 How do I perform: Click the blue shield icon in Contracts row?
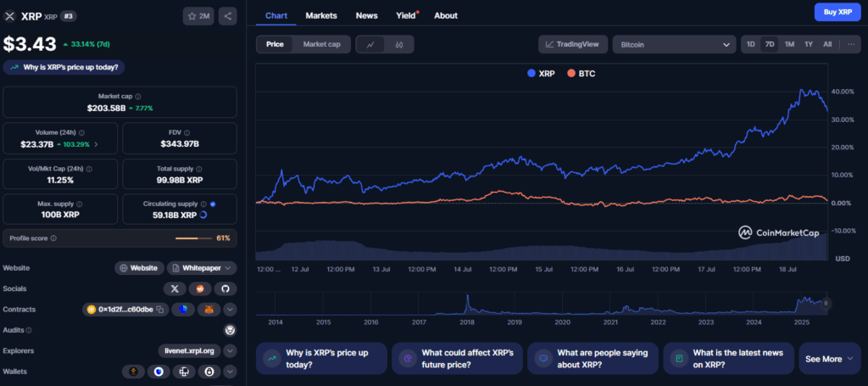point(183,309)
